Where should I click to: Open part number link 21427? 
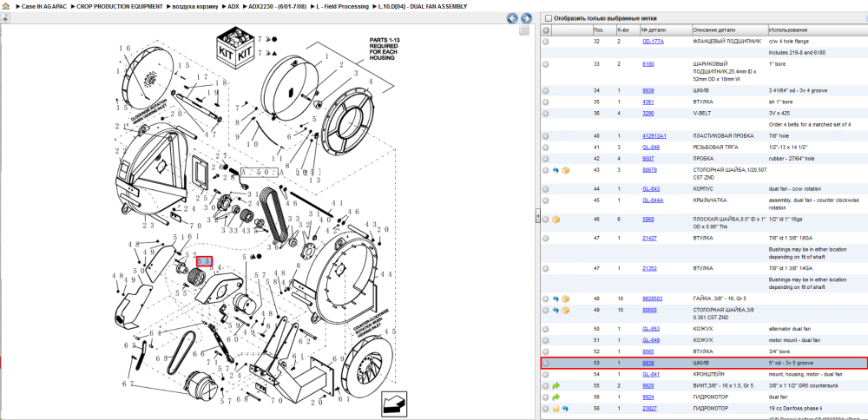tap(649, 238)
